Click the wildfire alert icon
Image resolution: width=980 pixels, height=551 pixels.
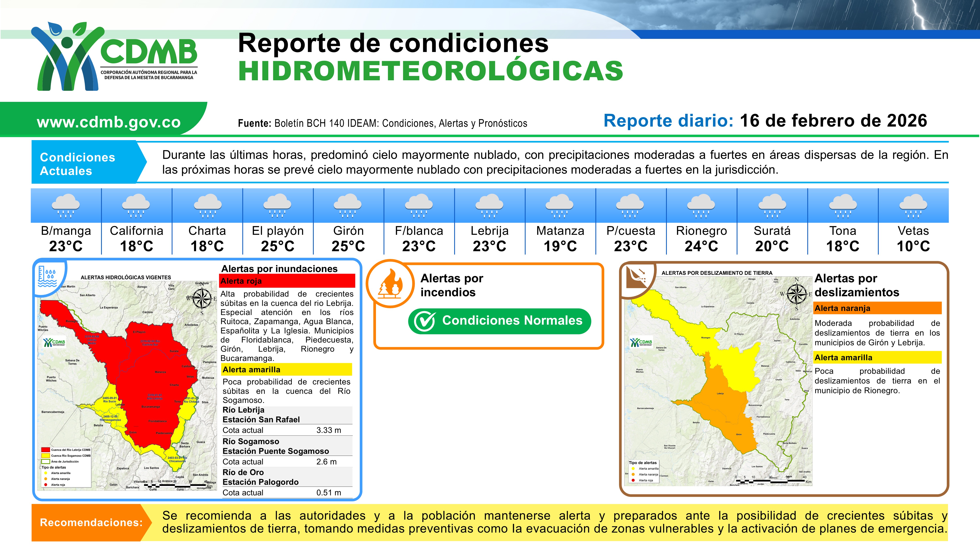click(x=390, y=284)
